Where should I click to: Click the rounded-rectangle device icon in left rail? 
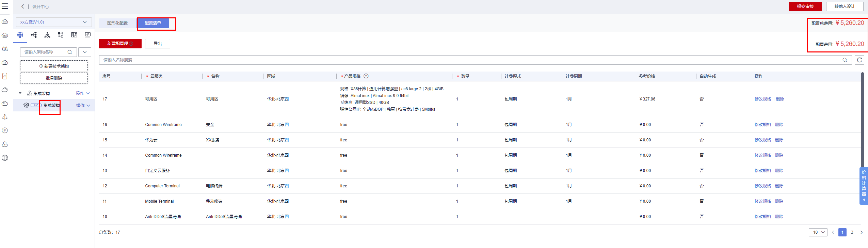pos(5,76)
